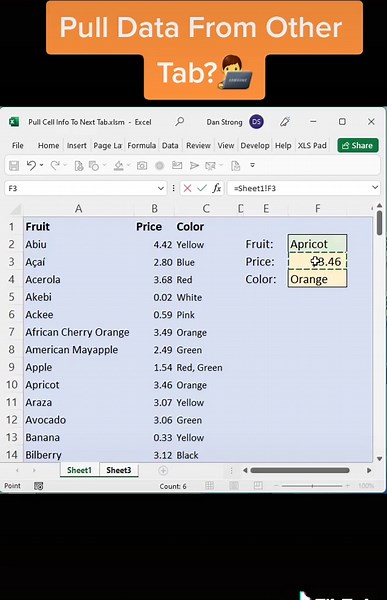Click the 100% zoom level
The image size is (387, 600).
click(x=366, y=486)
